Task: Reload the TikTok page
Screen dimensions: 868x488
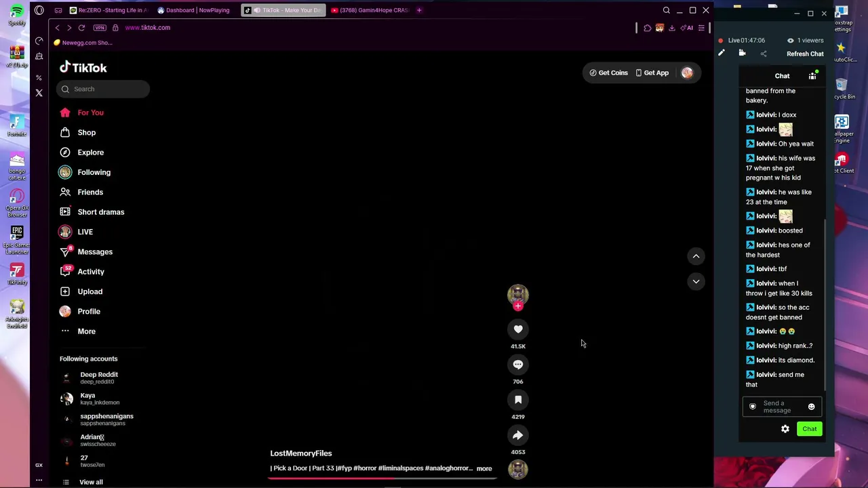Action: pyautogui.click(x=81, y=28)
